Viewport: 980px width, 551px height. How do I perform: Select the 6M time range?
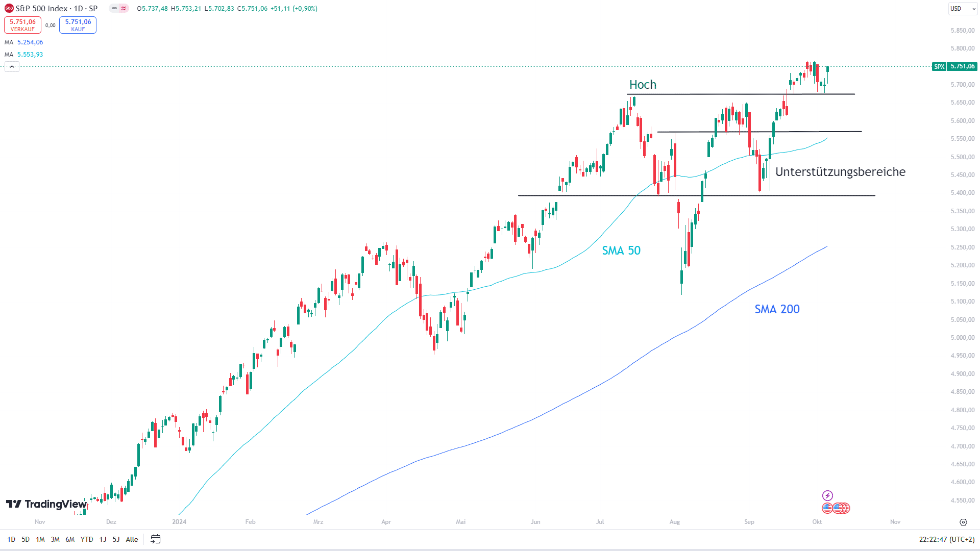70,539
